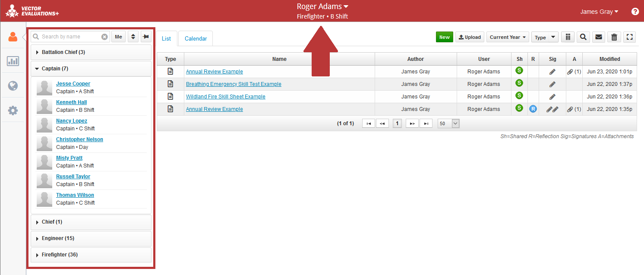Click the pin icon beside the search bar

[x=145, y=37]
